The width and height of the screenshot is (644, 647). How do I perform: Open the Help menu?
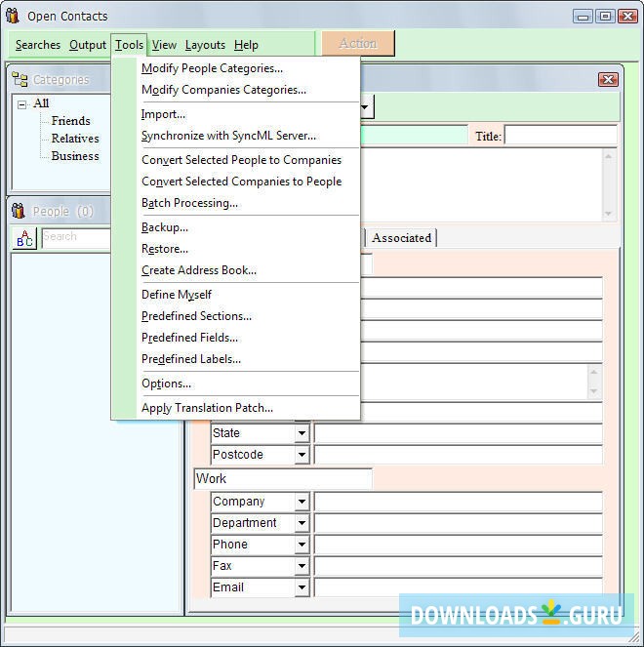(246, 45)
